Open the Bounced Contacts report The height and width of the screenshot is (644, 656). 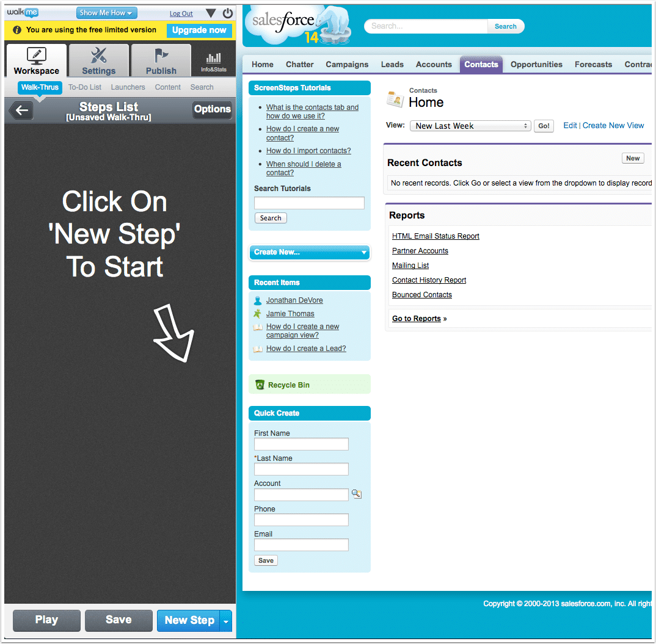point(421,294)
